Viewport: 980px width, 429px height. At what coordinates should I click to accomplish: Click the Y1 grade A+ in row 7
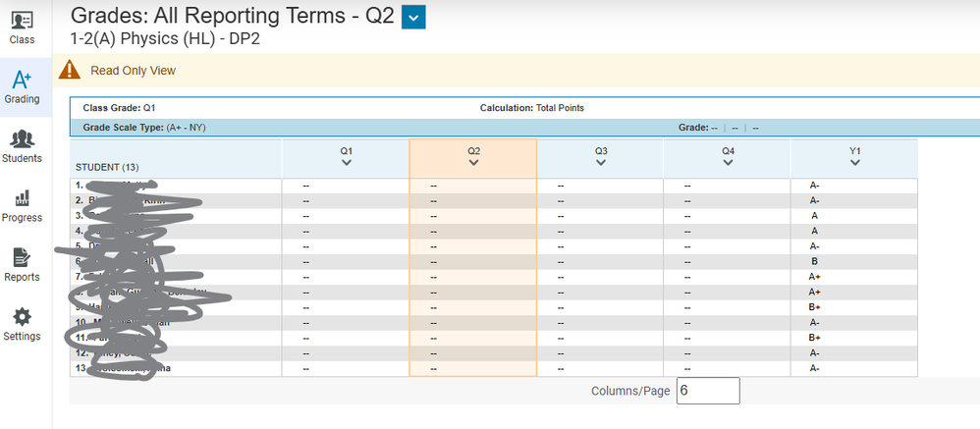(x=814, y=277)
